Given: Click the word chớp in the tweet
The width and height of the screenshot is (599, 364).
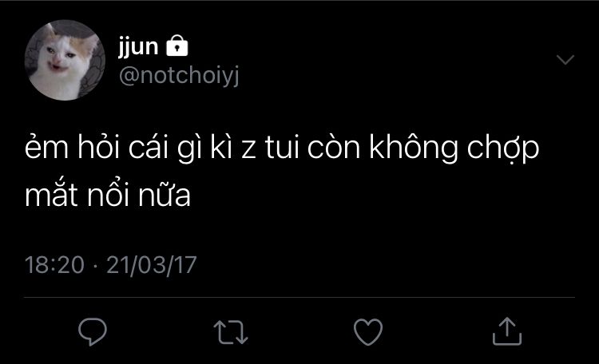Looking at the screenshot, I should (502, 149).
